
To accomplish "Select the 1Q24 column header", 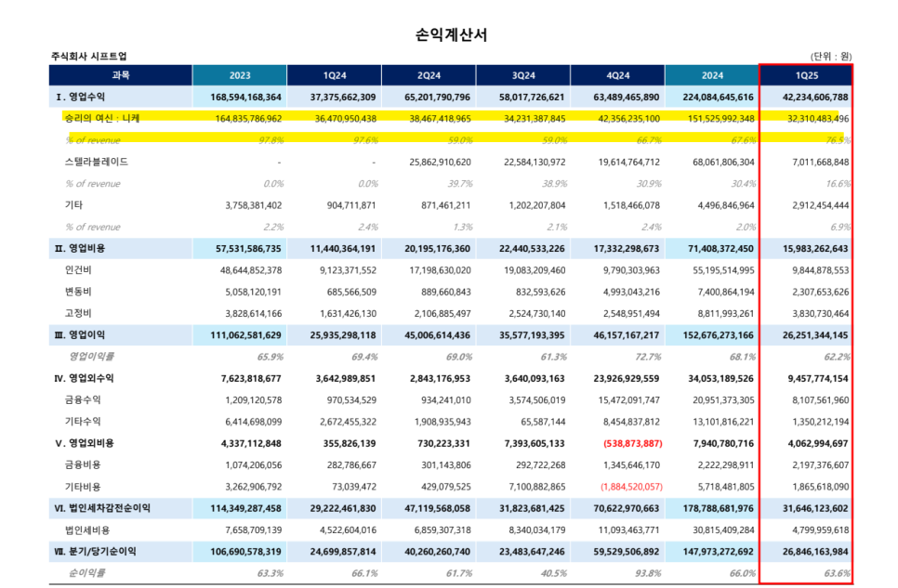I will [x=334, y=75].
